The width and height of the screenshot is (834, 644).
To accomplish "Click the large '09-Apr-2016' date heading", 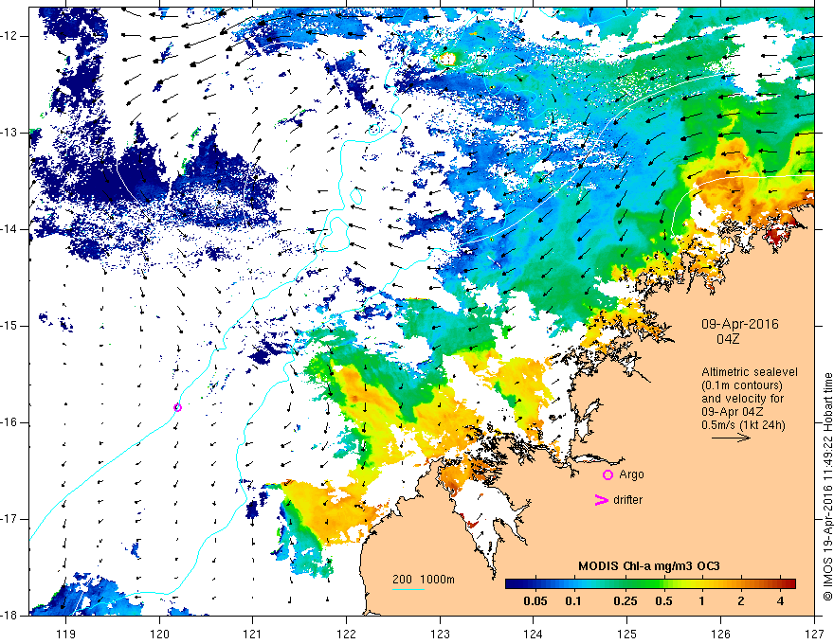I will 740,324.
